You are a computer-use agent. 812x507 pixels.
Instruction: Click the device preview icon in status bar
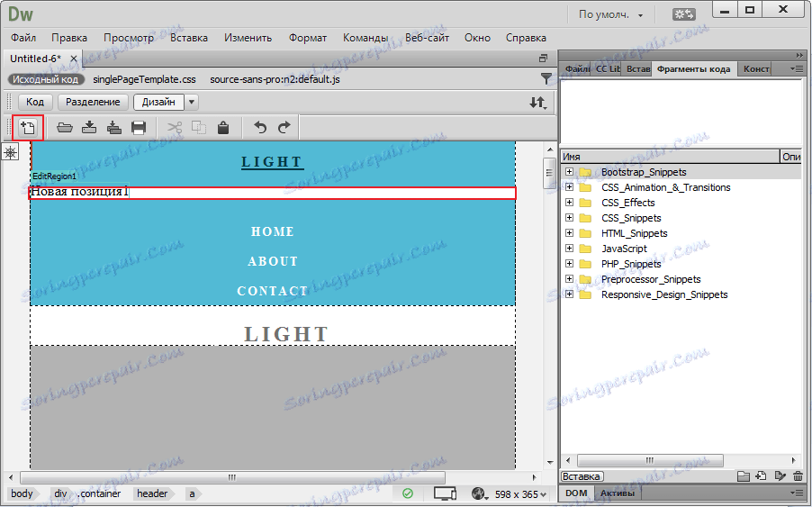click(445, 494)
